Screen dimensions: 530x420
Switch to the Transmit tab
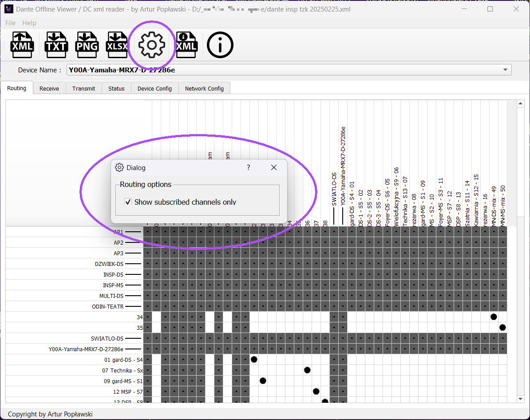pos(83,89)
